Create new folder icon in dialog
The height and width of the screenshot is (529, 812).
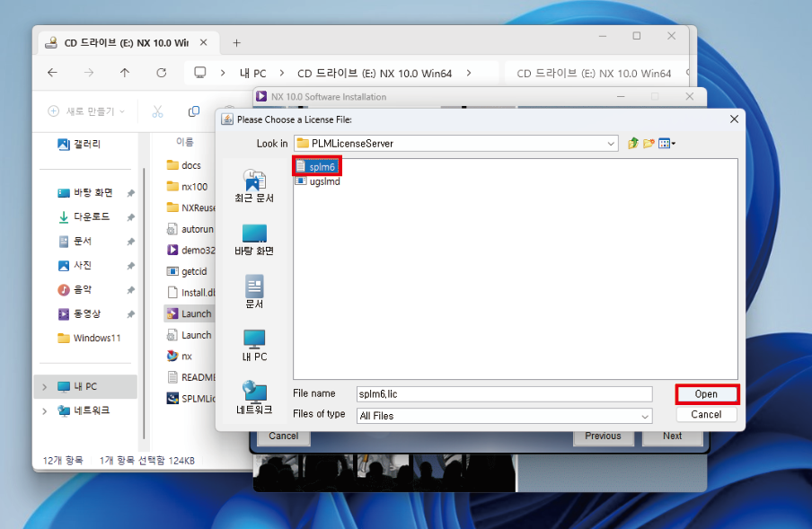click(x=649, y=144)
